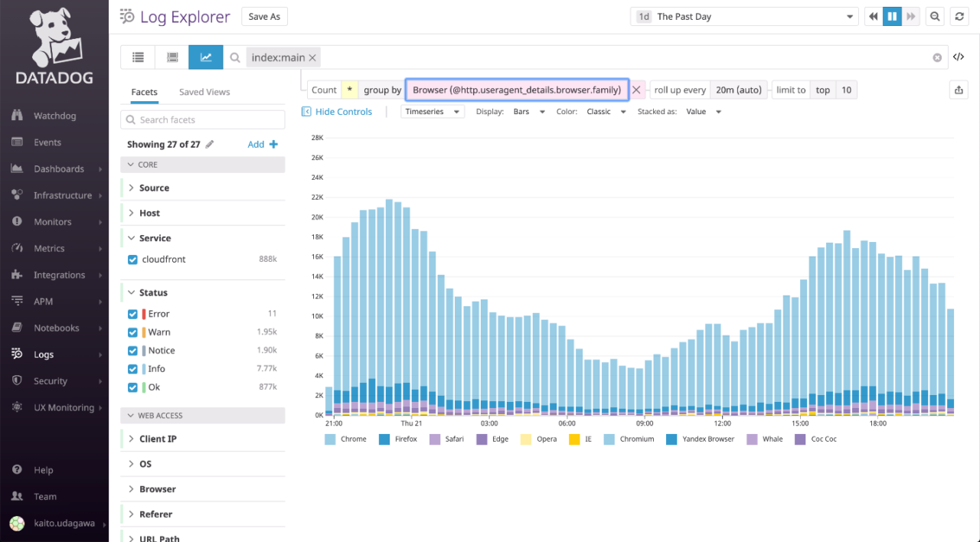Export the timeseries graph
Screen dimensions: 980x542
tap(959, 90)
